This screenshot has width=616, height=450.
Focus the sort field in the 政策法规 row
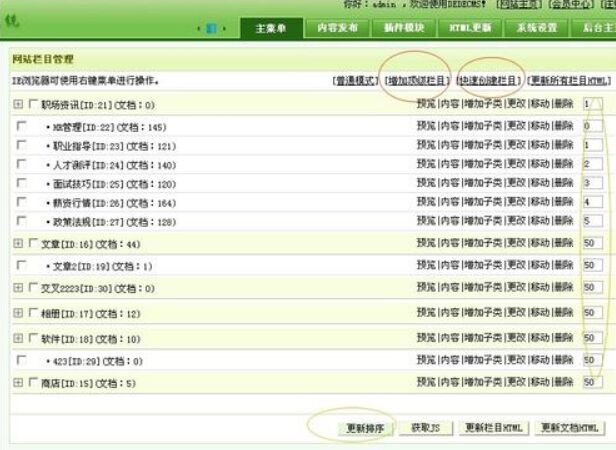coord(592,221)
